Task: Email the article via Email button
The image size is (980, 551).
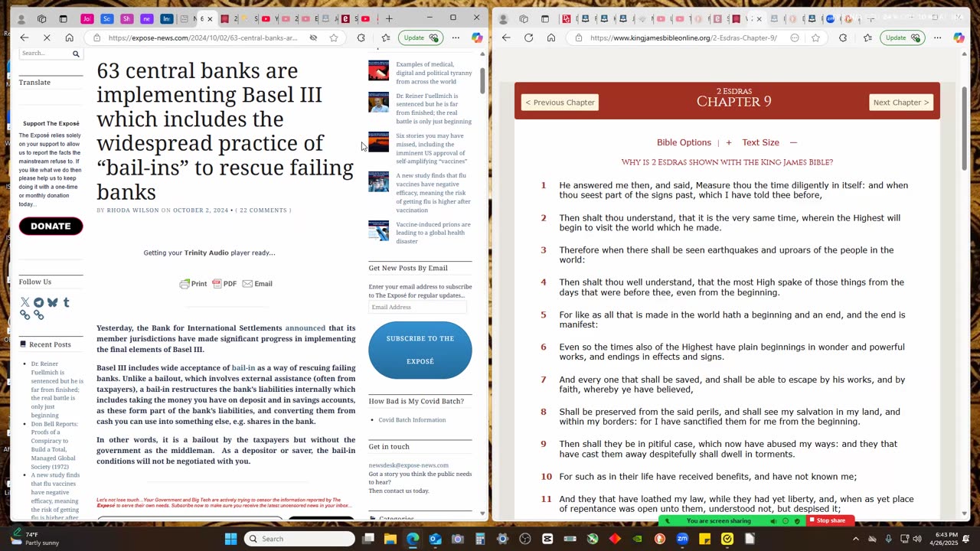Action: pyautogui.click(x=257, y=284)
